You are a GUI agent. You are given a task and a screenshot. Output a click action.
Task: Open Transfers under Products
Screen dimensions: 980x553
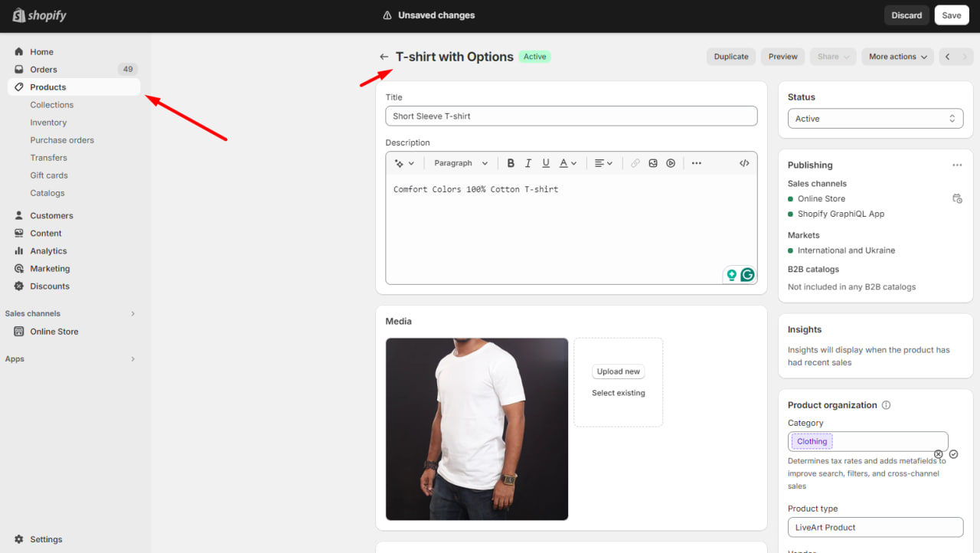tap(49, 158)
